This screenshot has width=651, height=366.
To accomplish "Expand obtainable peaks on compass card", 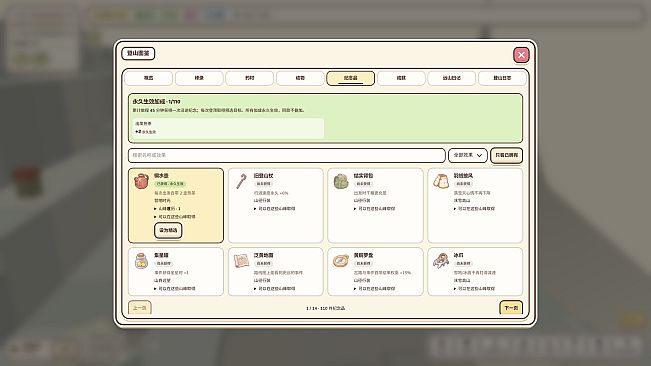I will click(x=374, y=288).
